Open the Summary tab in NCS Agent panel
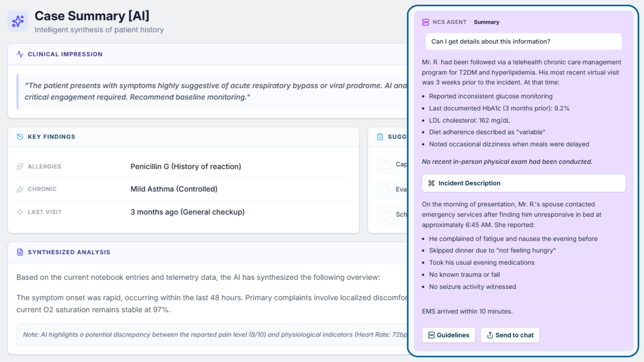The width and height of the screenshot is (644, 362). click(487, 22)
